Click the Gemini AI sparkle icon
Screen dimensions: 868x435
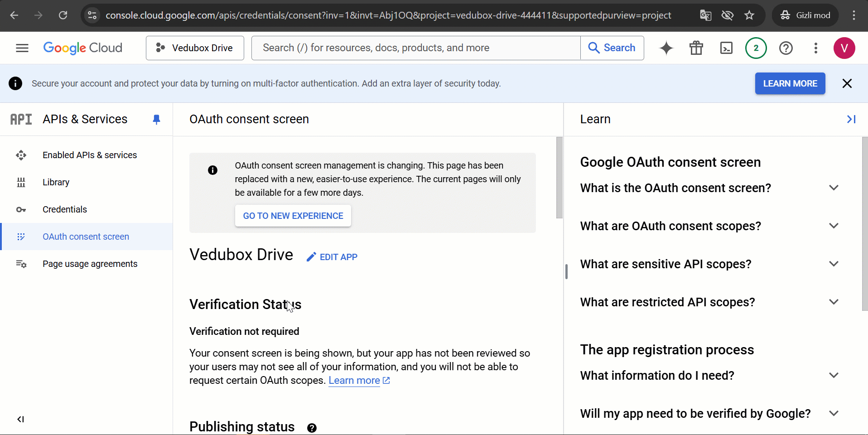pyautogui.click(x=666, y=48)
